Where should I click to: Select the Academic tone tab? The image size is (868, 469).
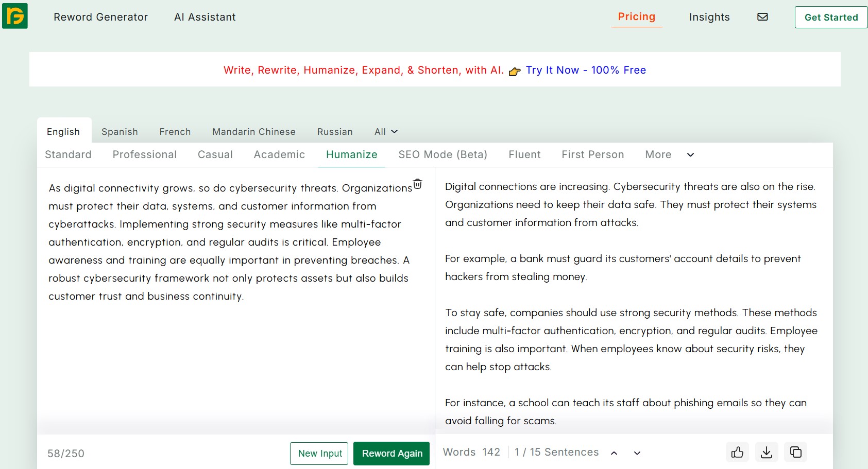coord(279,154)
